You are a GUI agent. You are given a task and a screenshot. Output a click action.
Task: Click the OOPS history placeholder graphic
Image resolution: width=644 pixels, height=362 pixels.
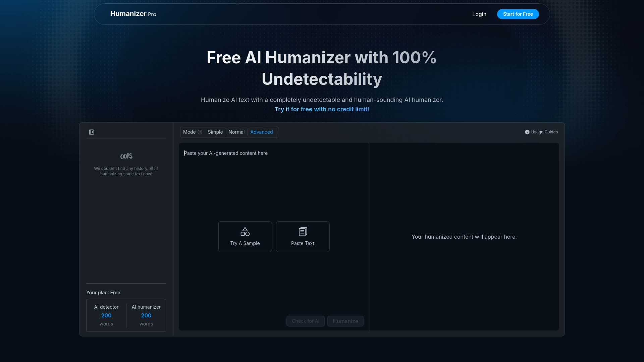tap(126, 156)
